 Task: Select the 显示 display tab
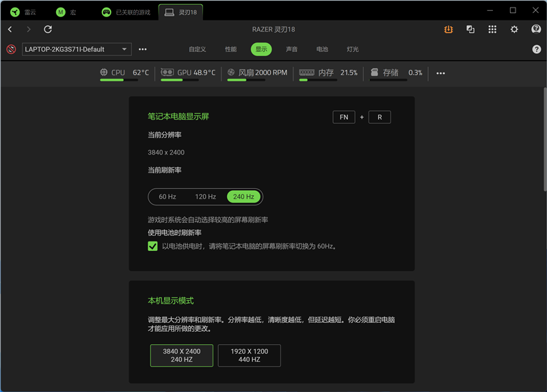click(261, 49)
